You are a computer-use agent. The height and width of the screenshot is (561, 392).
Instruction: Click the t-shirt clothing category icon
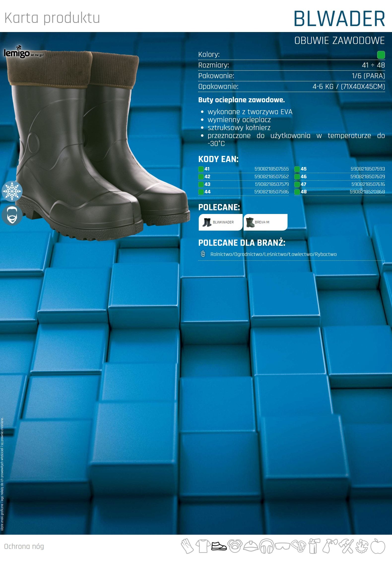(203, 546)
